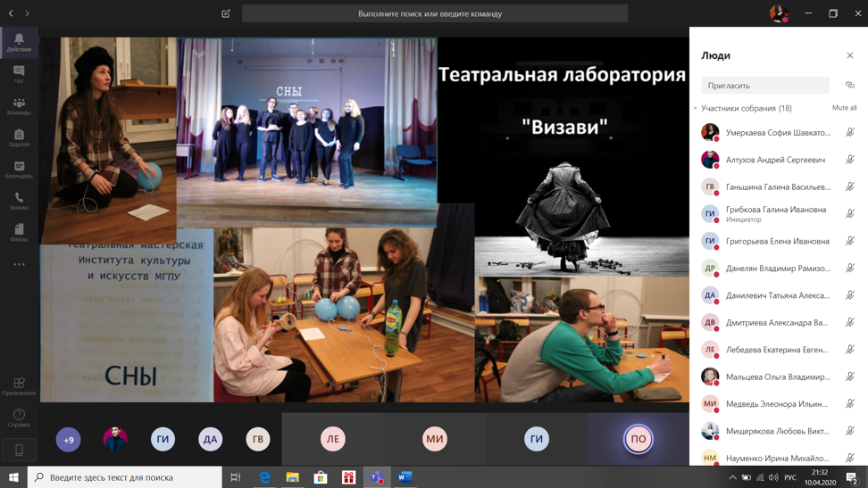Click the search or command input field
Screen dimensions: 868x488
coord(435,13)
